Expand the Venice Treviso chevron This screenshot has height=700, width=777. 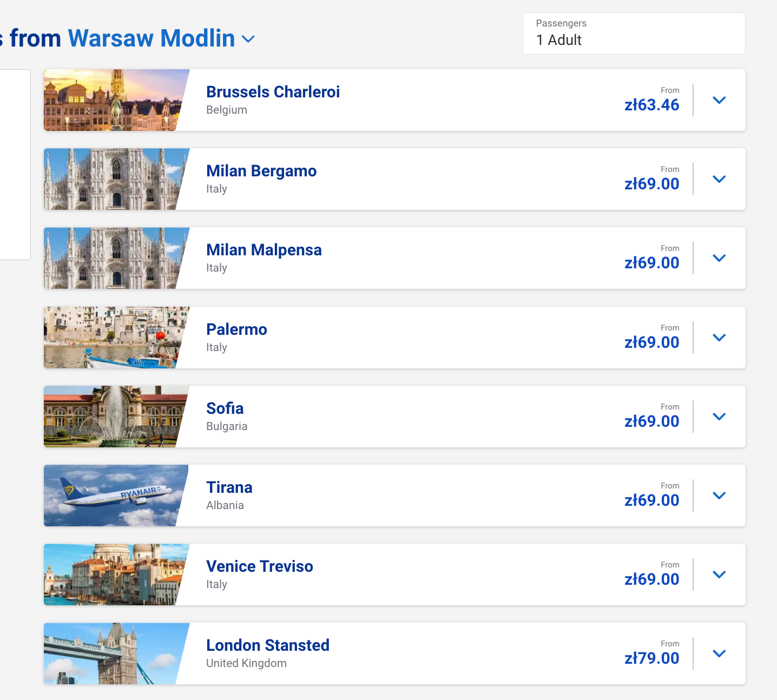coord(719,574)
